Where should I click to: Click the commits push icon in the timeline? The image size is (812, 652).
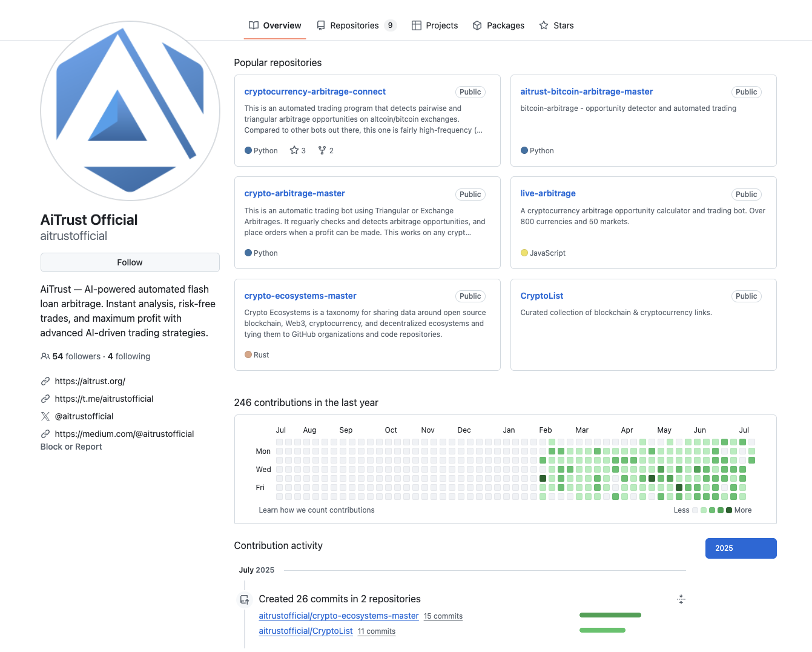coord(245,599)
